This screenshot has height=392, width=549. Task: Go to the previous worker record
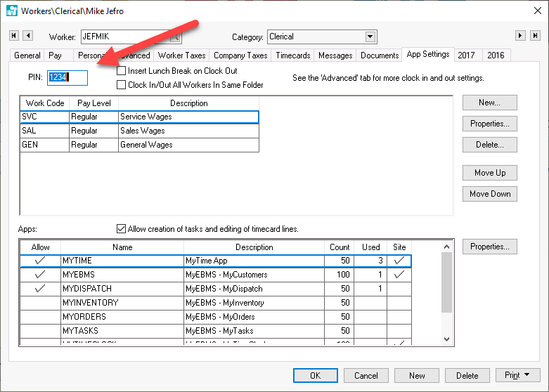(27, 36)
